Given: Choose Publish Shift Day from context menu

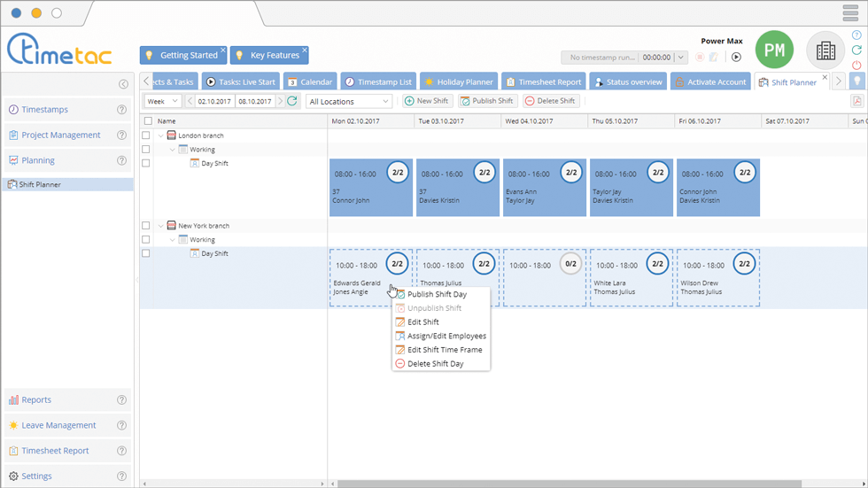Looking at the screenshot, I should tap(441, 294).
